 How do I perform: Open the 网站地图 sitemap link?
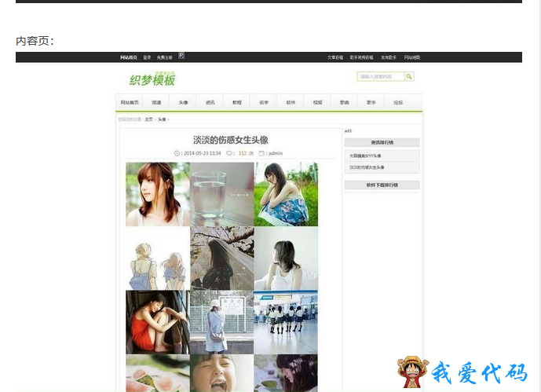click(412, 57)
